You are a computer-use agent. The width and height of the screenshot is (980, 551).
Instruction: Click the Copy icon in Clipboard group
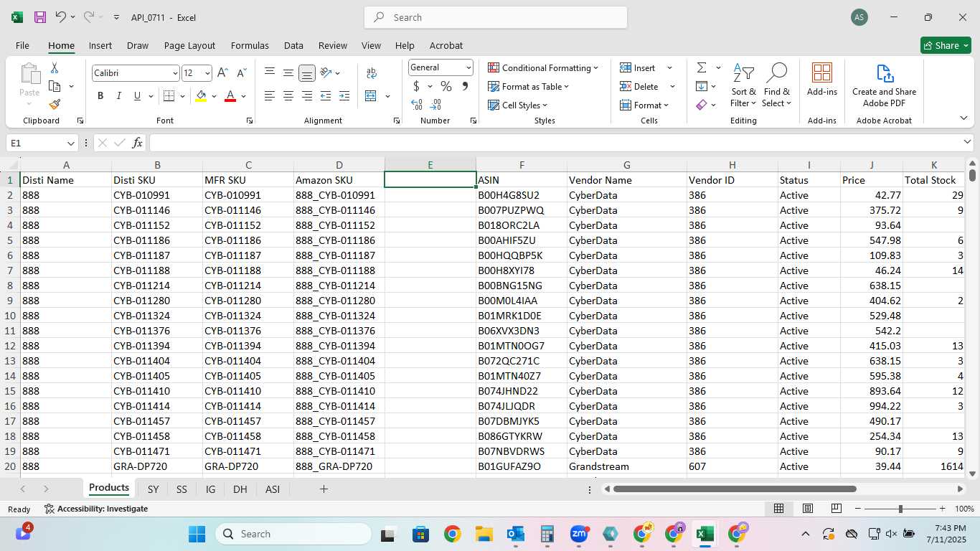tap(55, 86)
